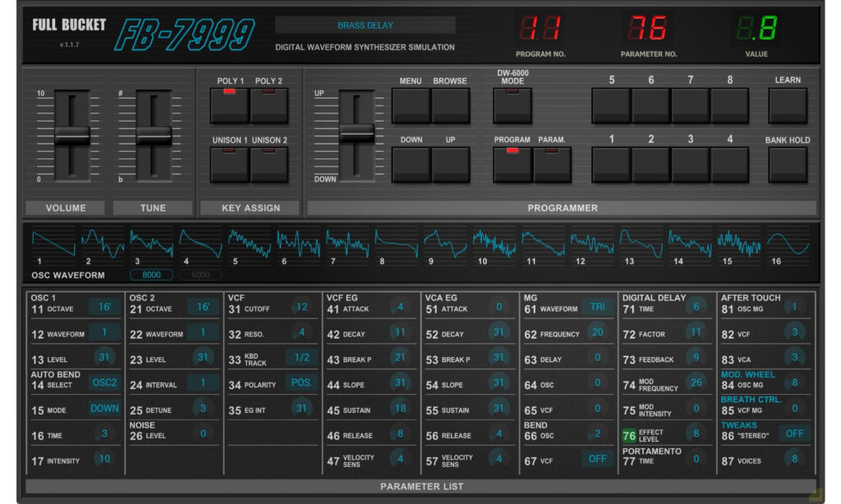Switch programmer to PARAM. mode
841x504 pixels.
point(552,165)
